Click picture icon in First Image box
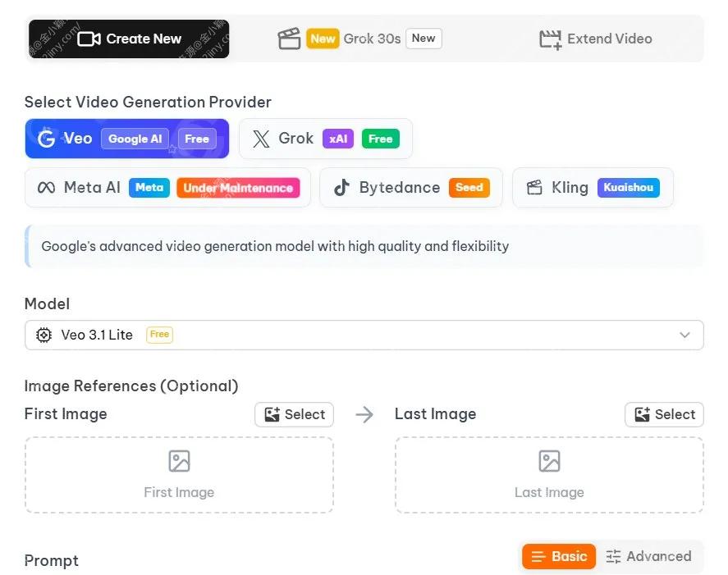This screenshot has width=728, height=575. (179, 461)
